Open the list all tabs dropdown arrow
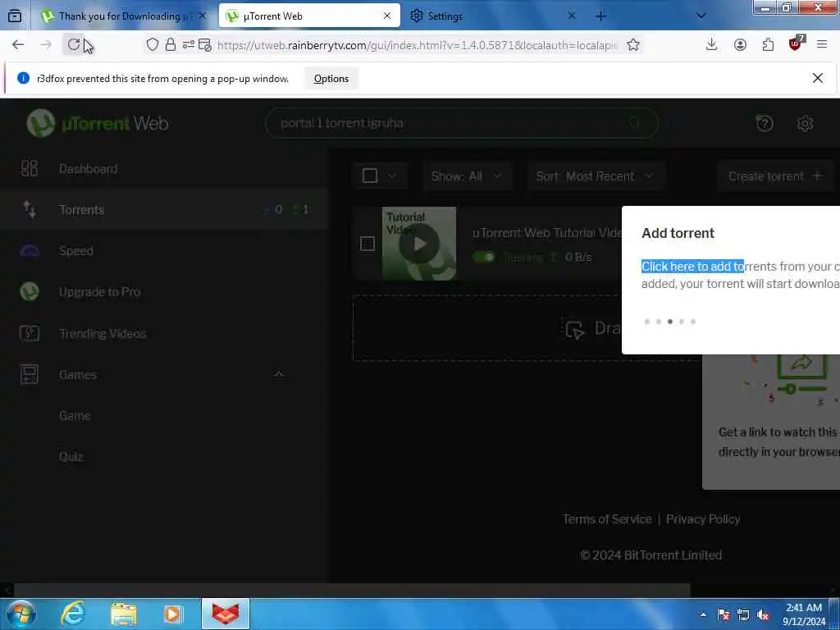The width and height of the screenshot is (840, 630). 701,16
